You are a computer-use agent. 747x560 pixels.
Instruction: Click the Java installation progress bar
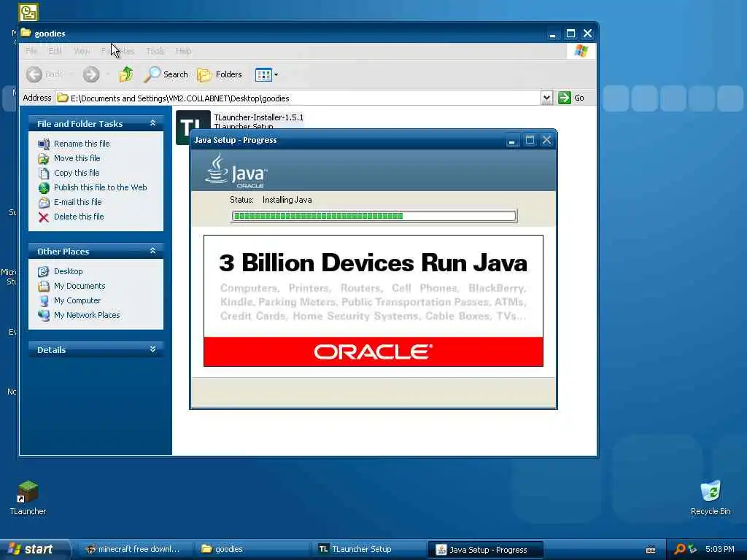(373, 216)
